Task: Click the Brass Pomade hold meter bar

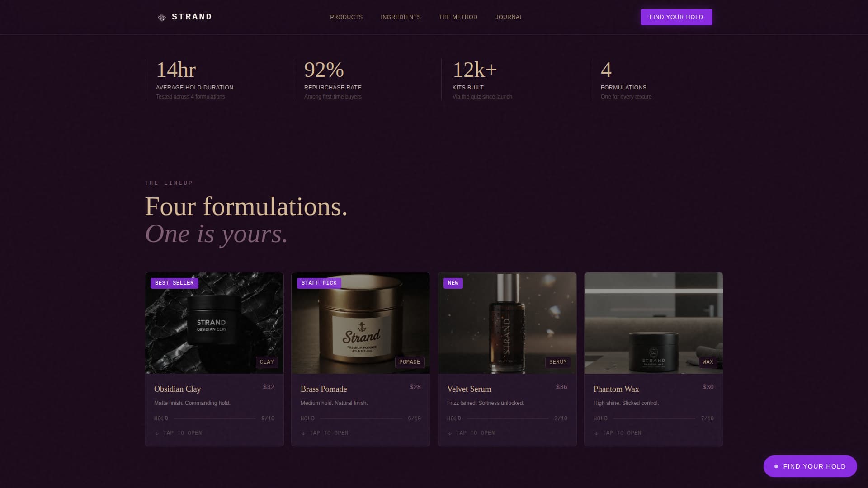Action: point(361,419)
